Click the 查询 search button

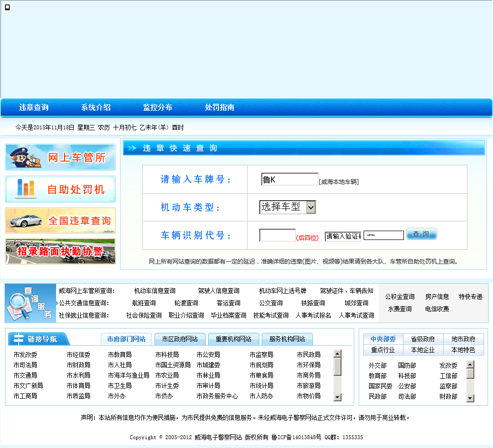tap(421, 234)
